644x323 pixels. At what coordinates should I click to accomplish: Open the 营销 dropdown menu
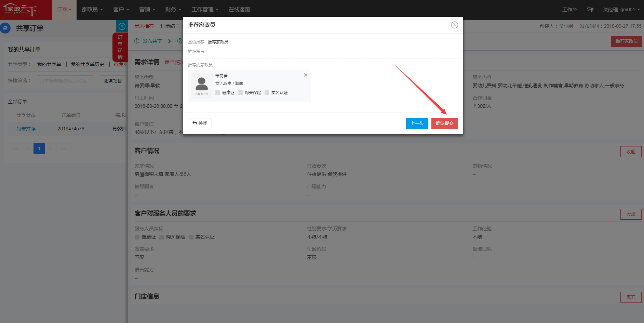(x=147, y=10)
